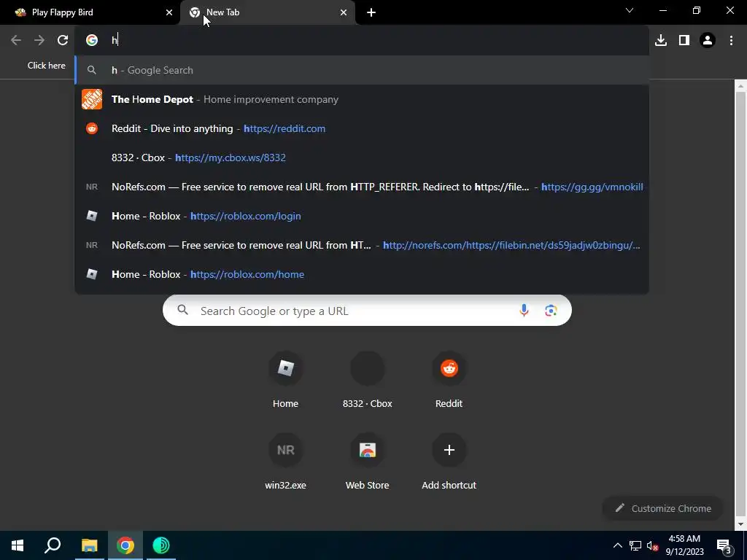Open the Reddit shortcut tile
Viewport: 747px width, 560px height.
click(x=449, y=381)
